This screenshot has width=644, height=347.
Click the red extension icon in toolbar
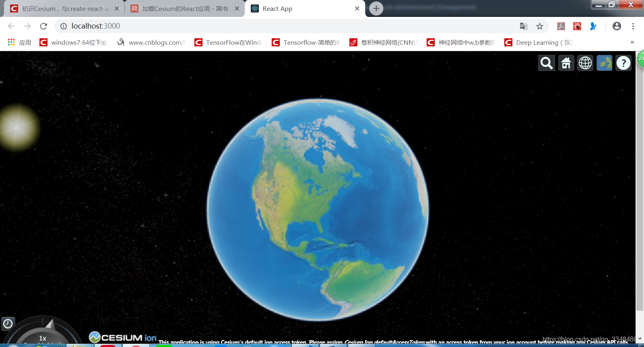pyautogui.click(x=577, y=26)
